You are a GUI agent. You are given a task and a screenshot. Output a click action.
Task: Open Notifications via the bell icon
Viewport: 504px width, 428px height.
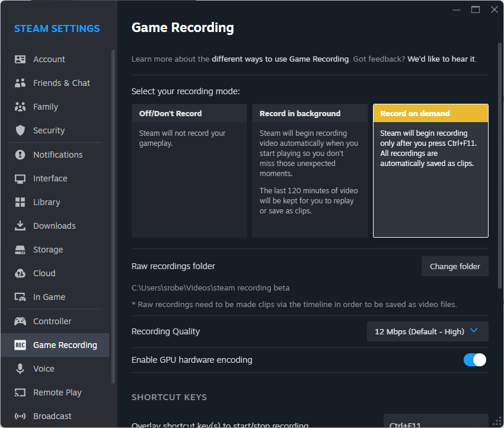pos(20,154)
